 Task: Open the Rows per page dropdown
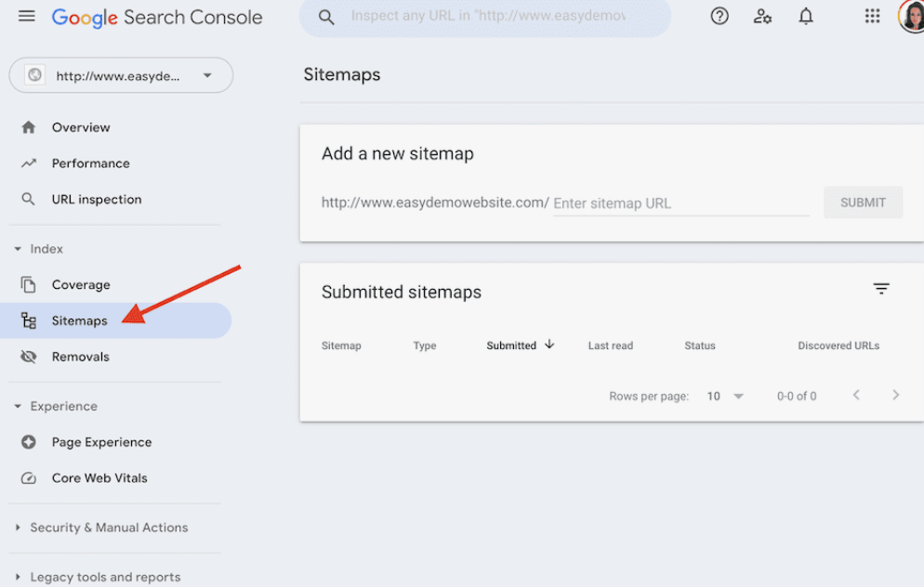click(x=726, y=397)
